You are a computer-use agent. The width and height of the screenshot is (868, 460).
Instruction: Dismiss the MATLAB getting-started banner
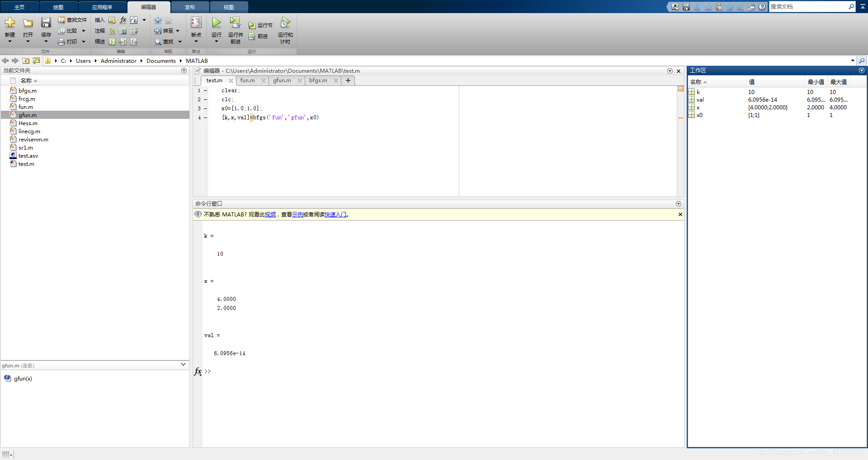680,215
